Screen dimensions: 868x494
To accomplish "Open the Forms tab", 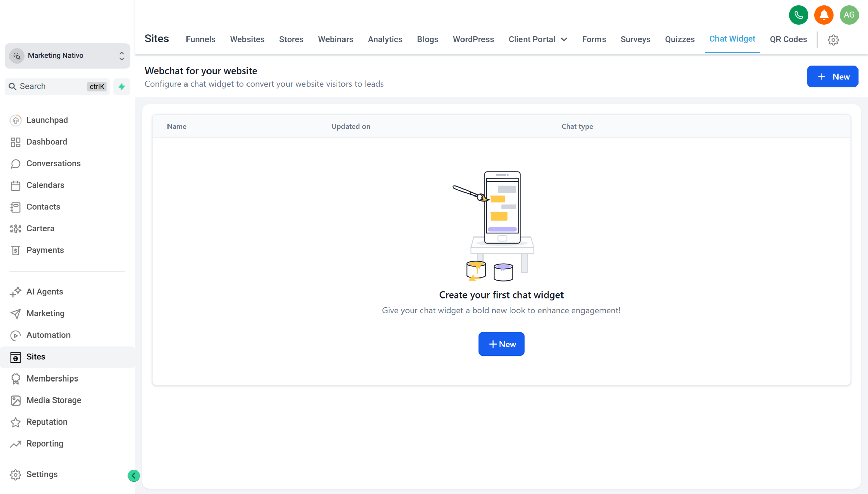I will pos(593,39).
